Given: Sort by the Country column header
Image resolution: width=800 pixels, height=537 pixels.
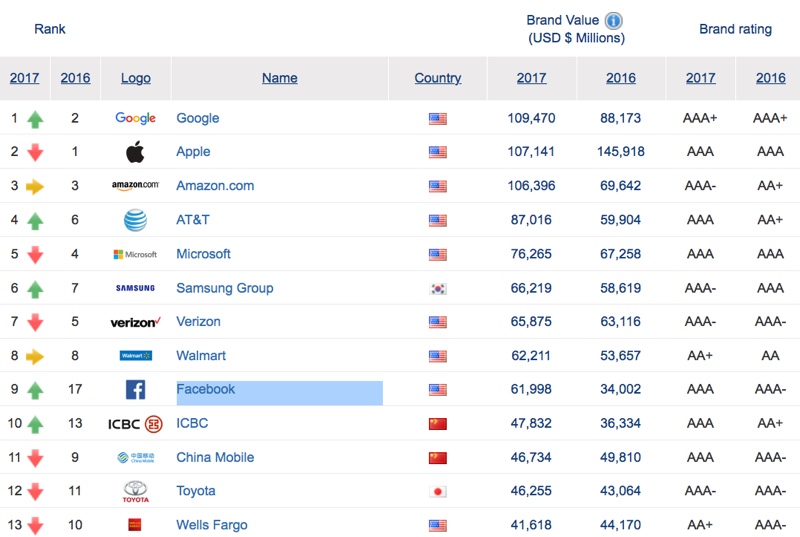Looking at the screenshot, I should click(x=438, y=78).
